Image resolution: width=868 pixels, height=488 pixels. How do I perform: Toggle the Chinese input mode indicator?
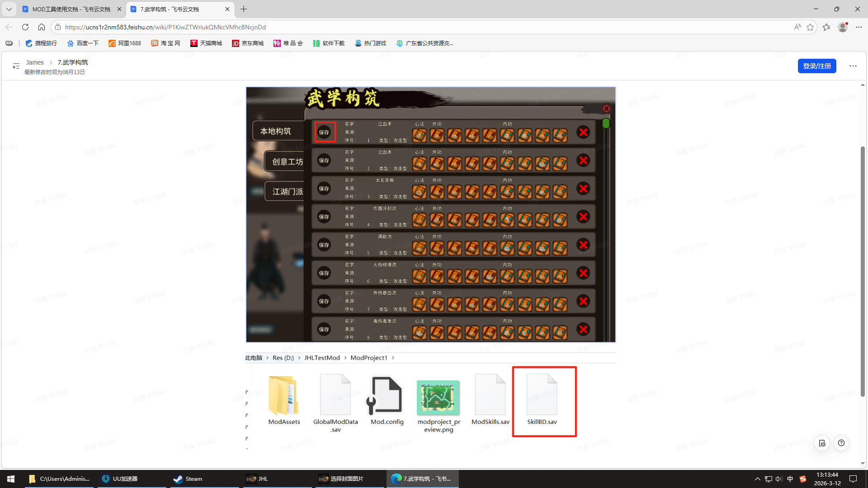pos(790,479)
